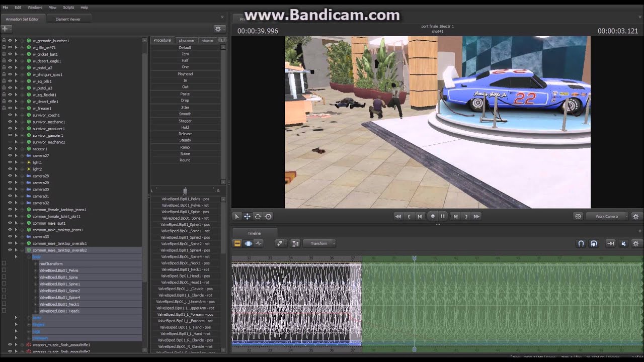Collapse the common_male_tanktop_overalls2 node
The width and height of the screenshot is (644, 362).
click(x=22, y=250)
